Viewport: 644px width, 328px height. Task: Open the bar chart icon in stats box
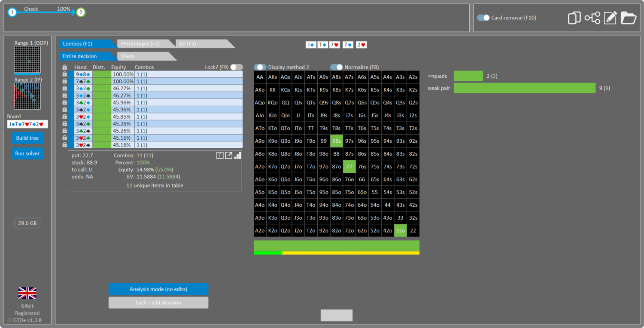pos(238,156)
